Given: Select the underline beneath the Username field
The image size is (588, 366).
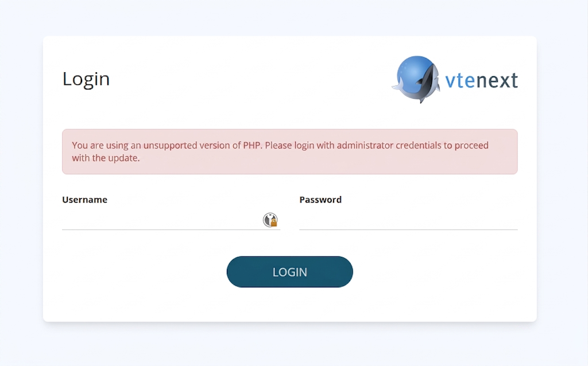Looking at the screenshot, I should tap(171, 229).
